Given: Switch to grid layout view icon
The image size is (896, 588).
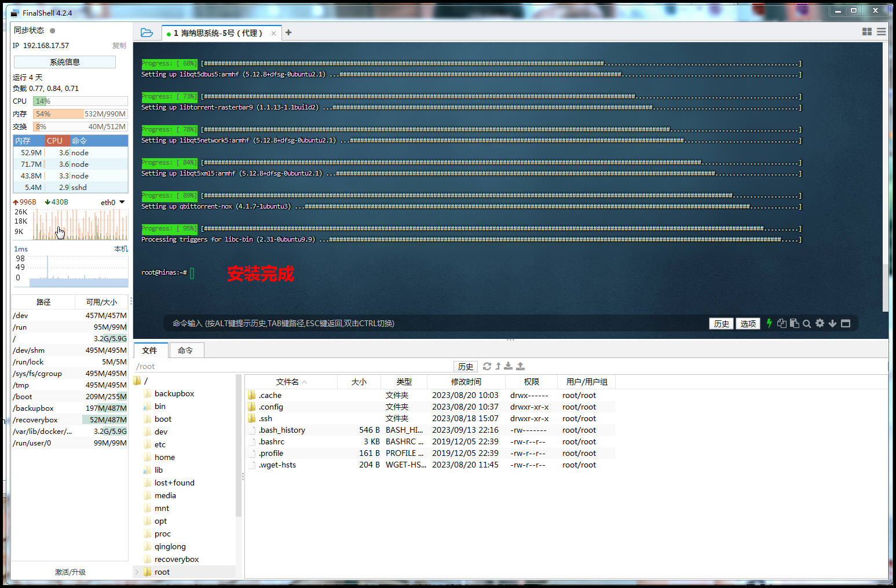Looking at the screenshot, I should [x=867, y=32].
